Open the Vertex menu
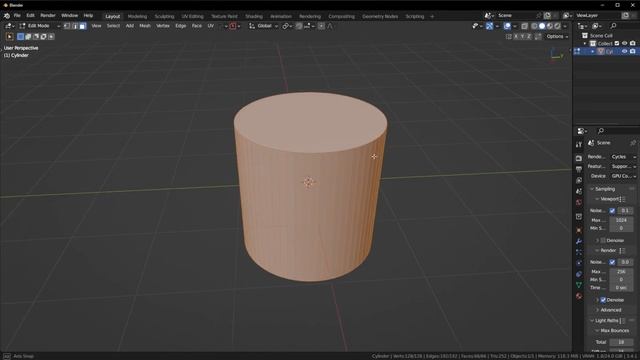Screen dimensions: 640x360 pyautogui.click(x=163, y=26)
